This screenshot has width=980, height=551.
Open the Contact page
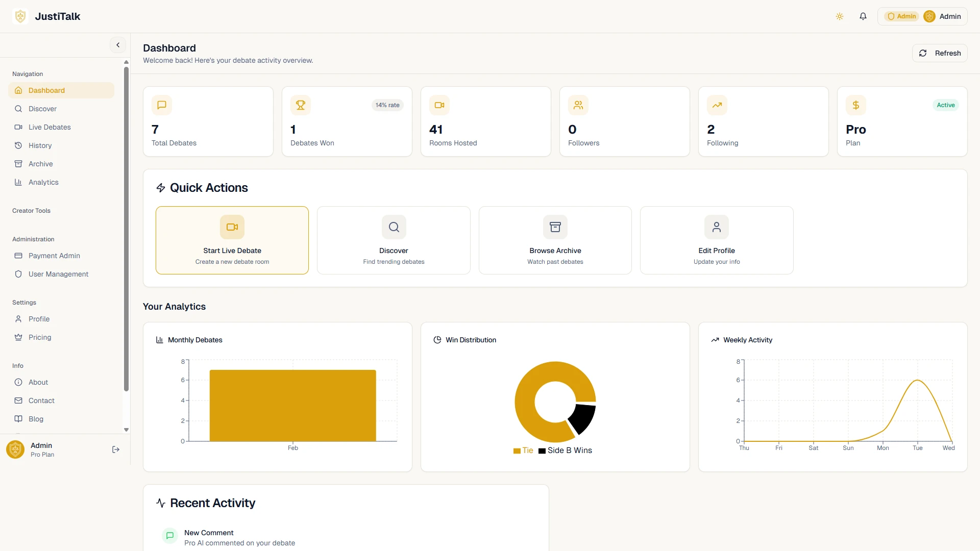coord(61,400)
